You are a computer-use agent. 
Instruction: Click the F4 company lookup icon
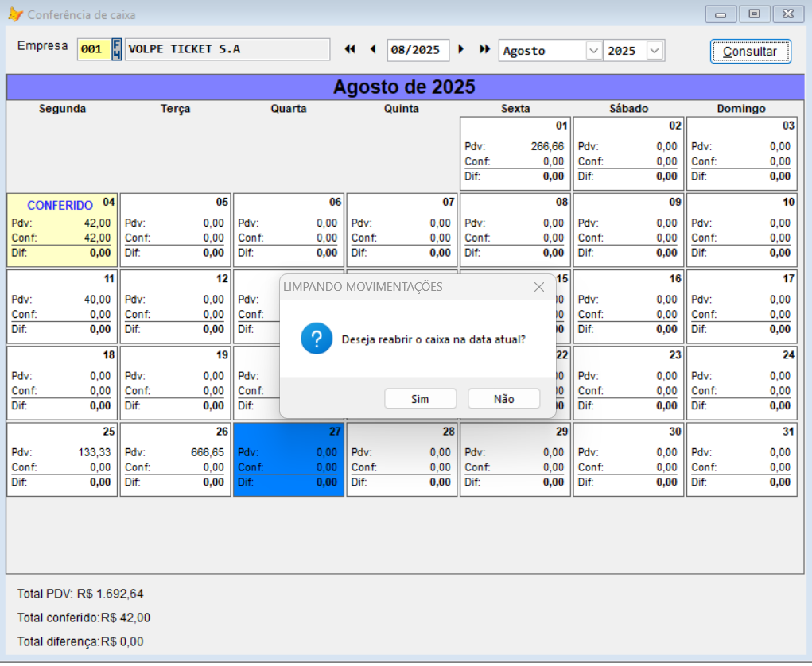[x=117, y=49]
